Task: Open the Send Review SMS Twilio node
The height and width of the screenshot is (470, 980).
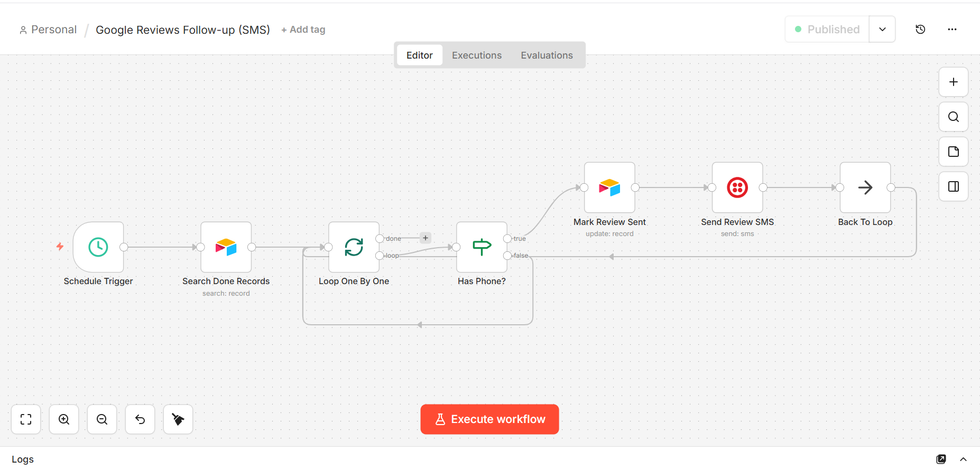Action: 737,187
